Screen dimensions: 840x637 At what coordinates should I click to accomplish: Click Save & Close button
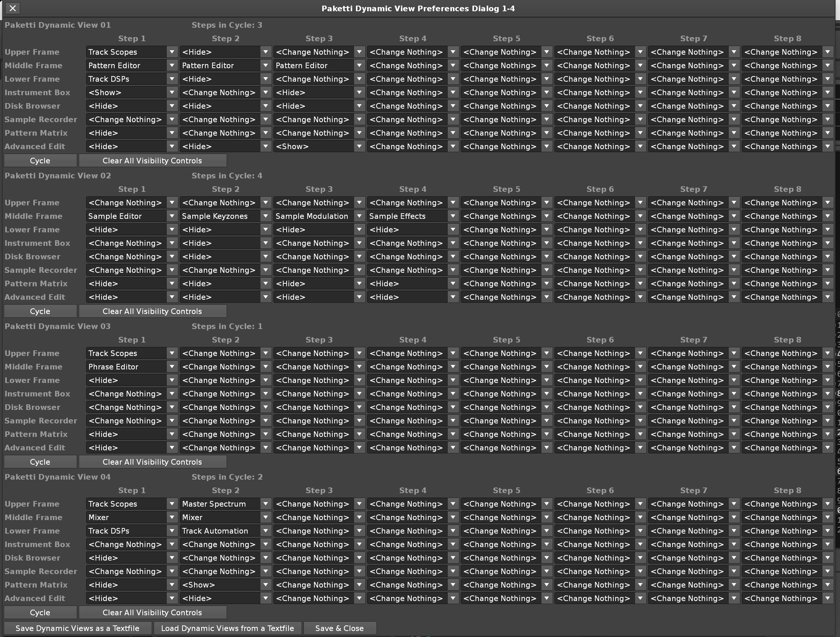(x=339, y=628)
